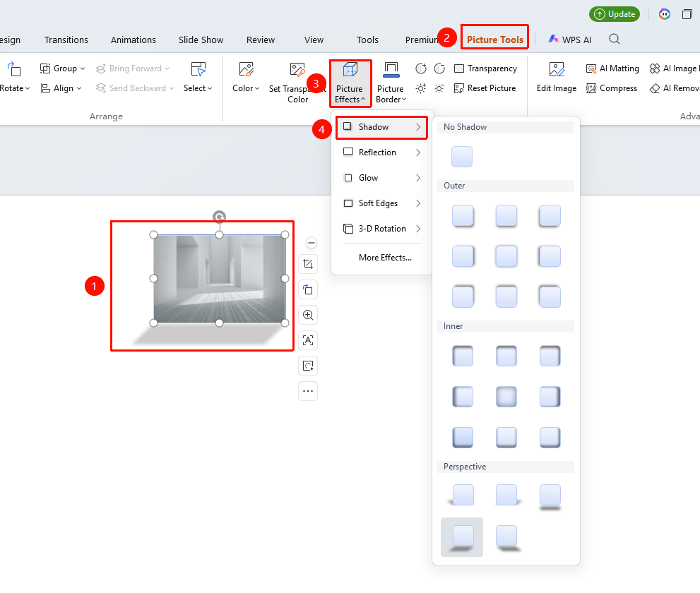This screenshot has height=593, width=700.
Task: Open the Transparency tool
Action: [x=485, y=68]
